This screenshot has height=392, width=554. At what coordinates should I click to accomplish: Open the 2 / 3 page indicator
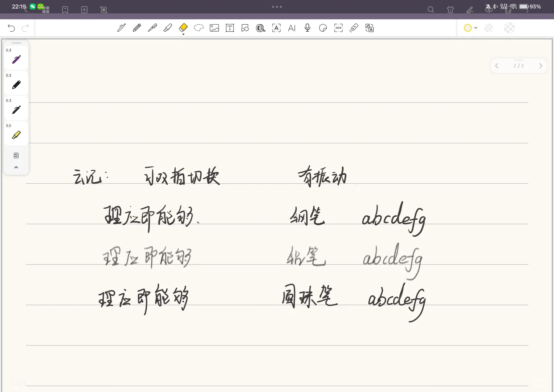click(x=518, y=66)
